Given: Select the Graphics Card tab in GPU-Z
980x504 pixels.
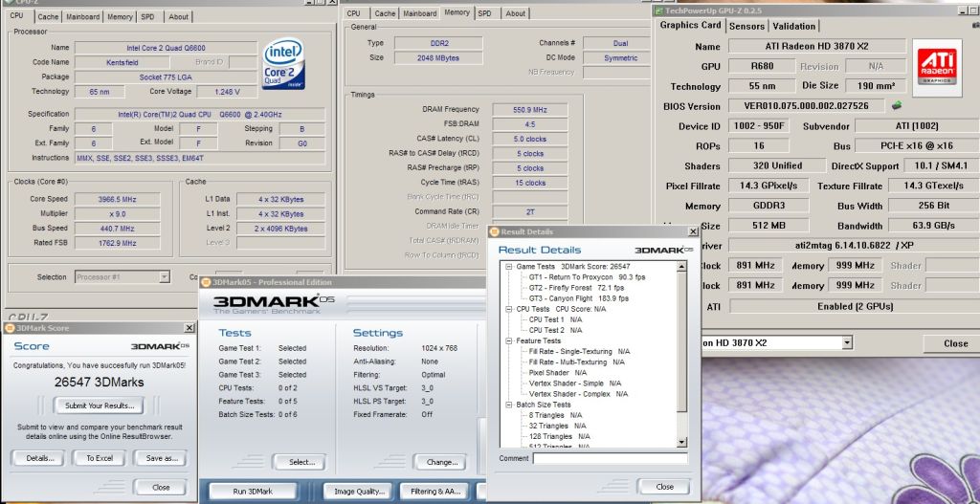Looking at the screenshot, I should (x=691, y=25).
